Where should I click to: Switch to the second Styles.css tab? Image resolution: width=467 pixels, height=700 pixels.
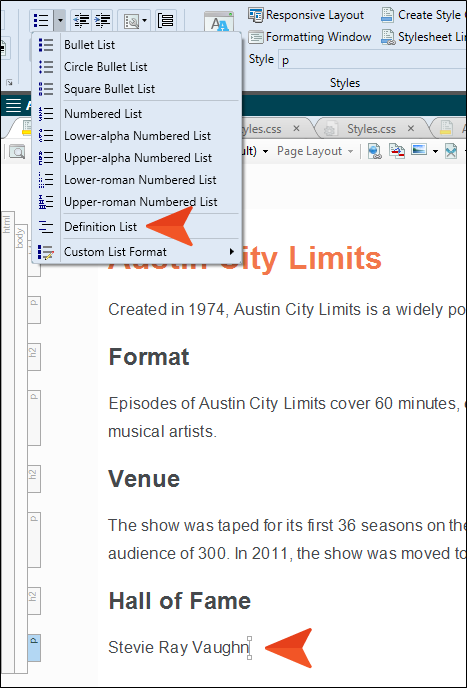click(x=371, y=129)
